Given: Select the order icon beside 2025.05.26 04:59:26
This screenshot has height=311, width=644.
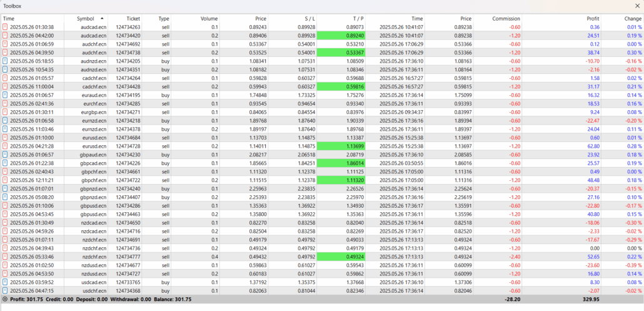Looking at the screenshot, I should tap(5, 231).
